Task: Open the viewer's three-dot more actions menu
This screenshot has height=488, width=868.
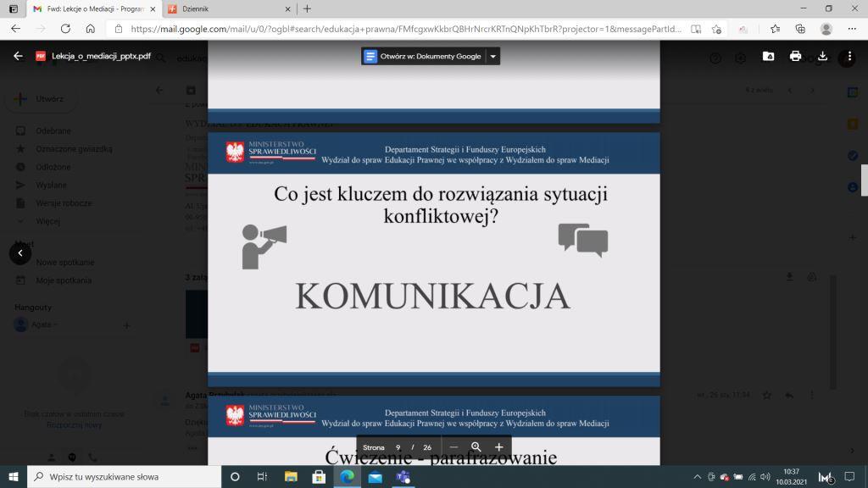Action: (849, 57)
